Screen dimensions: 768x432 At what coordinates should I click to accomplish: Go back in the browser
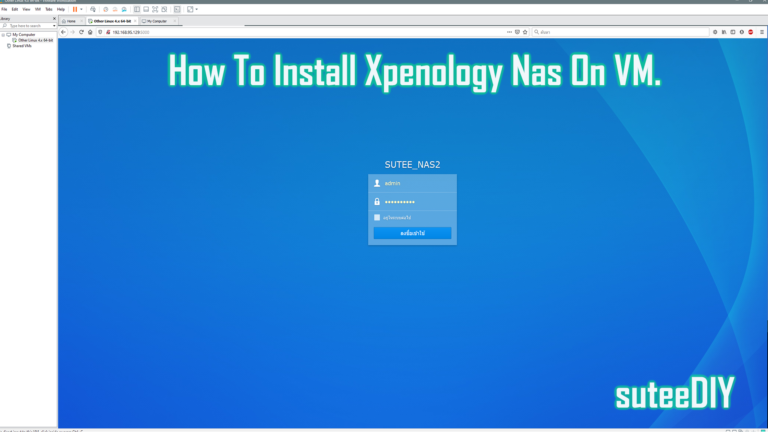click(x=63, y=32)
